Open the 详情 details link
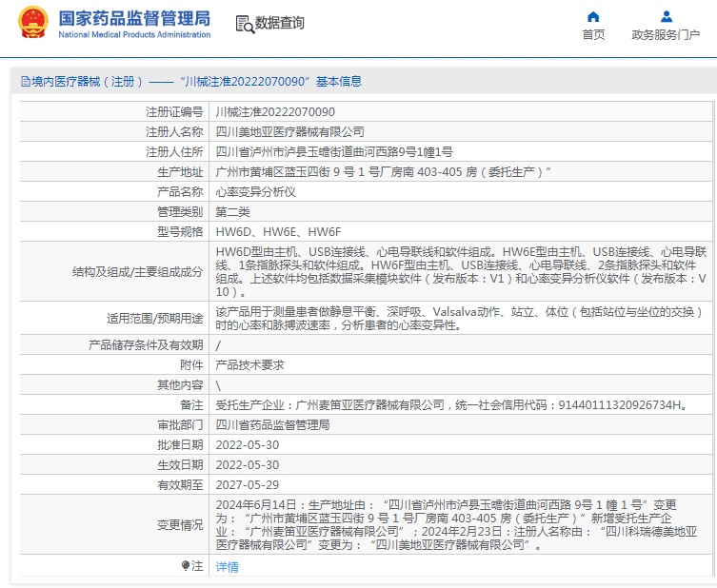717x588 pixels. click(227, 566)
